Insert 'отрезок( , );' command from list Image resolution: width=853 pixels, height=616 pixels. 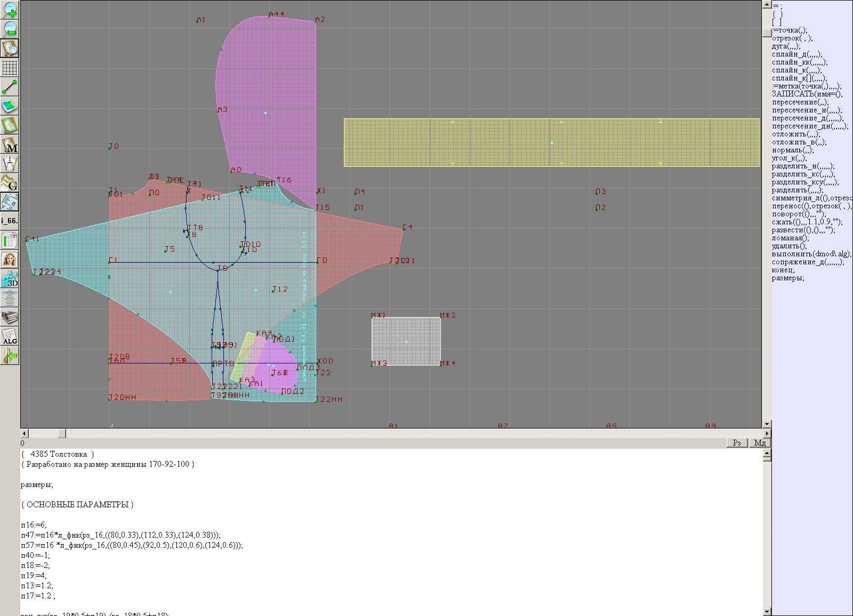tap(792, 38)
